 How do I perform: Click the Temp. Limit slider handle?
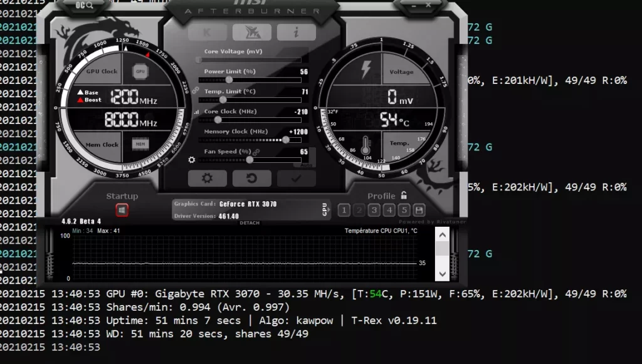coord(223,100)
